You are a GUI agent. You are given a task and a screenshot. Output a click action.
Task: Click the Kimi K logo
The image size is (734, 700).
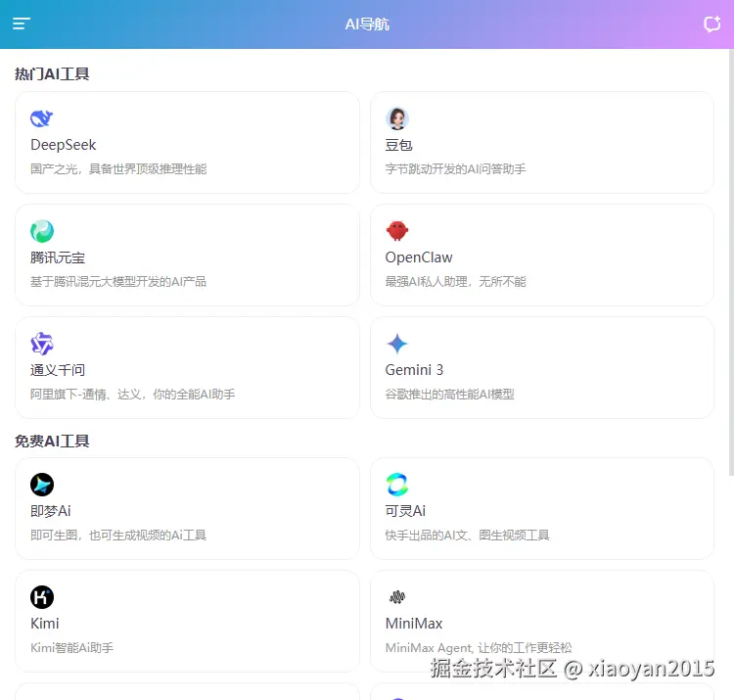click(42, 597)
